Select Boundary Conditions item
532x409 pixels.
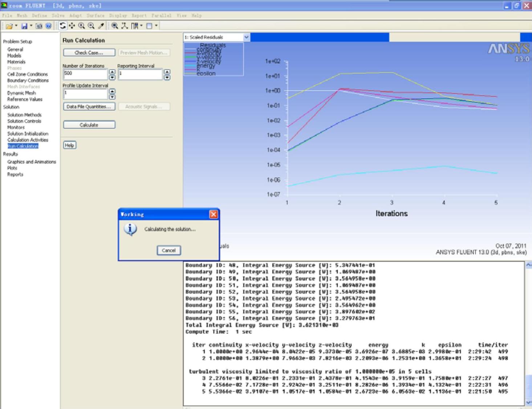(x=28, y=80)
